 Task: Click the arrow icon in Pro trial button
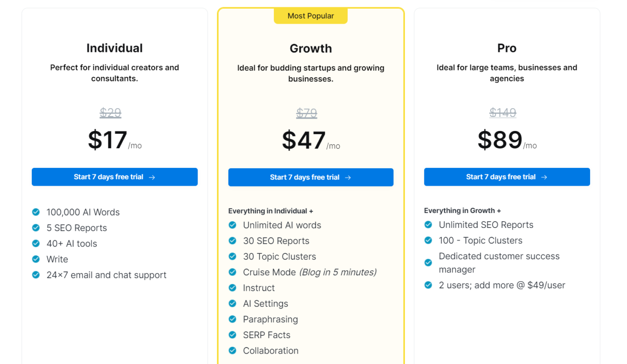click(544, 177)
